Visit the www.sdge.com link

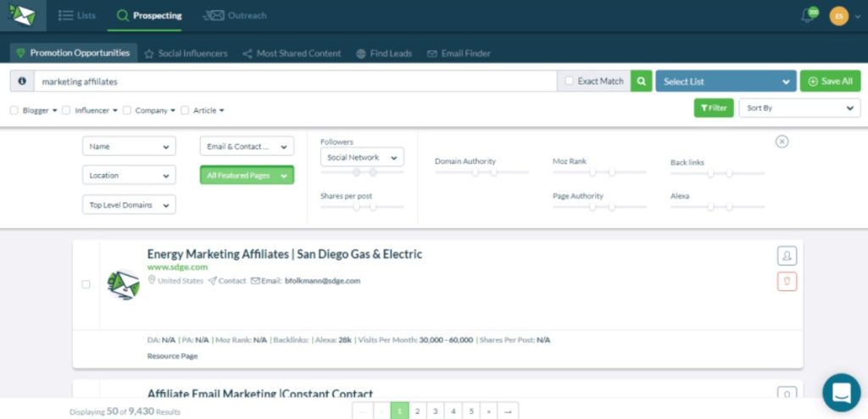177,267
